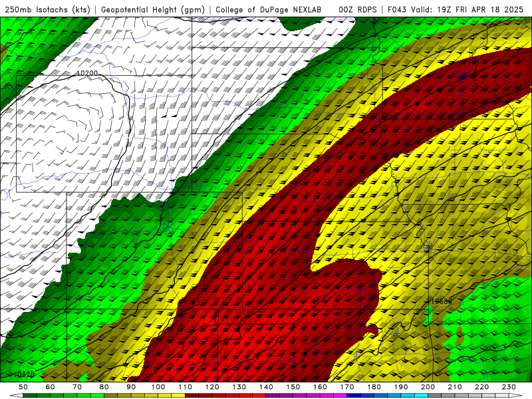Image resolution: width=532 pixels, height=399 pixels.
Task: Click the 70 value on the color scale
Action: pos(77,387)
